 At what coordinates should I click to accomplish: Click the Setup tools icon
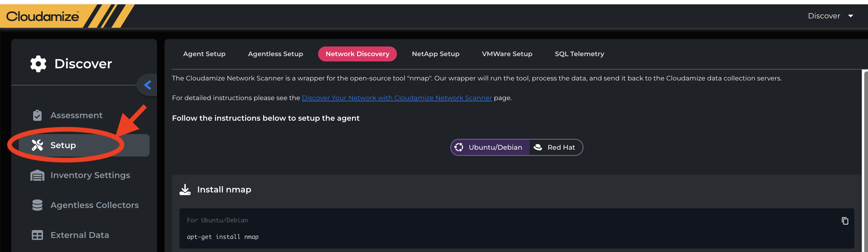pos(37,145)
